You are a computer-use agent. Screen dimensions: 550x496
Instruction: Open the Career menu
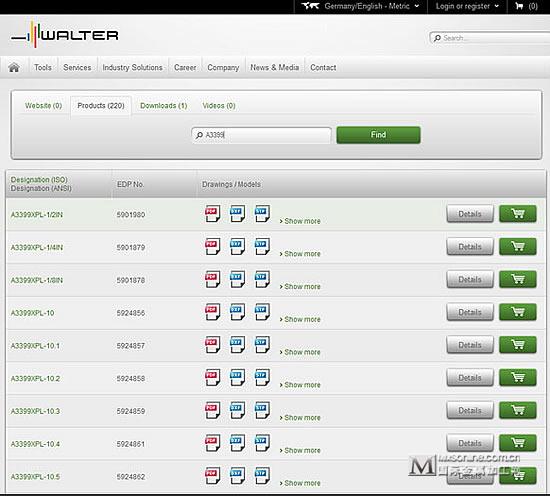pos(185,67)
